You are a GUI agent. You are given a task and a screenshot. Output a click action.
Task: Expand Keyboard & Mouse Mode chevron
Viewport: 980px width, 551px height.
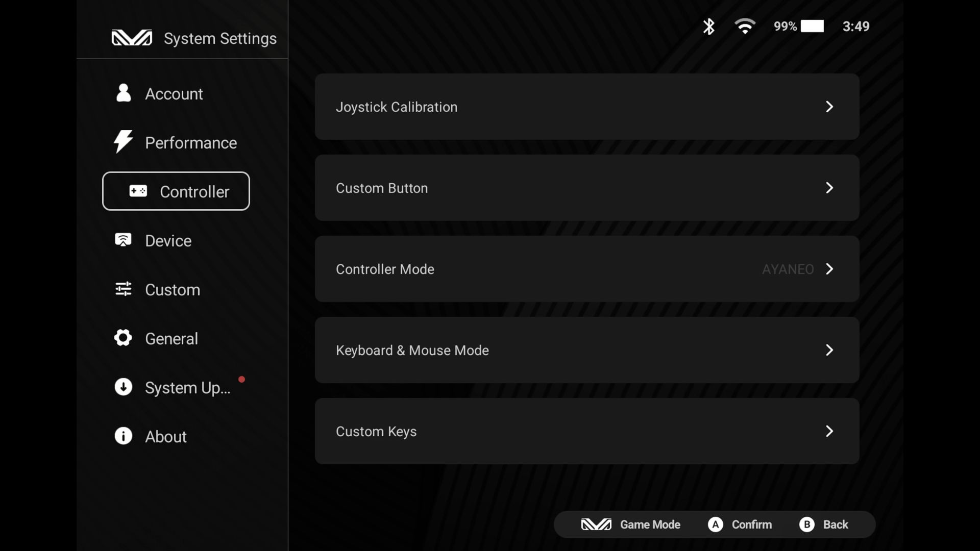click(829, 350)
